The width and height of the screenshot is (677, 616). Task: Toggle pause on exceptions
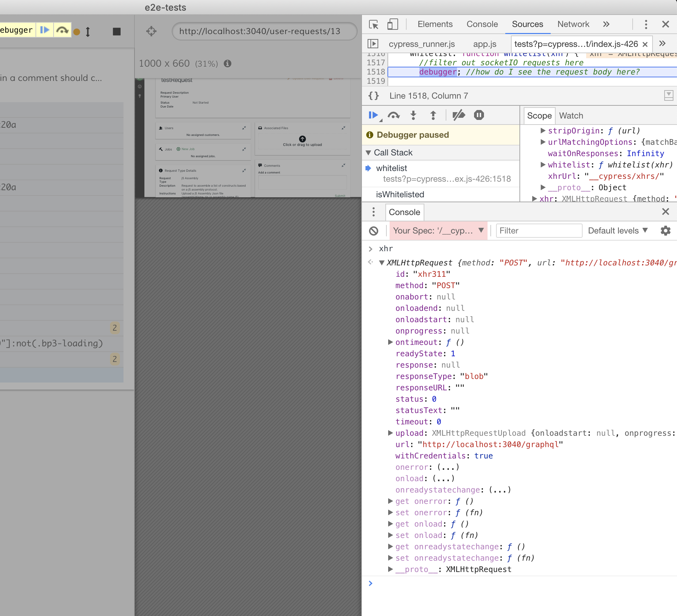[x=479, y=115]
